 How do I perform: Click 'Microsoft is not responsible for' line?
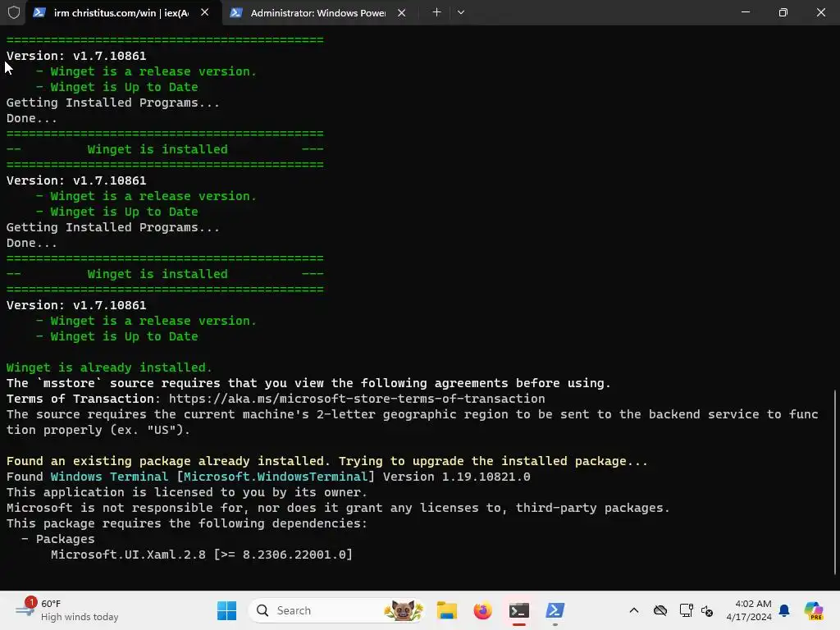pos(338,507)
